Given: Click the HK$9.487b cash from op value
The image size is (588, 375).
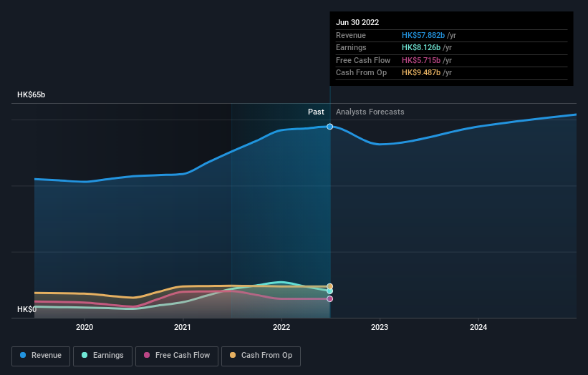Looking at the screenshot, I should [x=421, y=73].
